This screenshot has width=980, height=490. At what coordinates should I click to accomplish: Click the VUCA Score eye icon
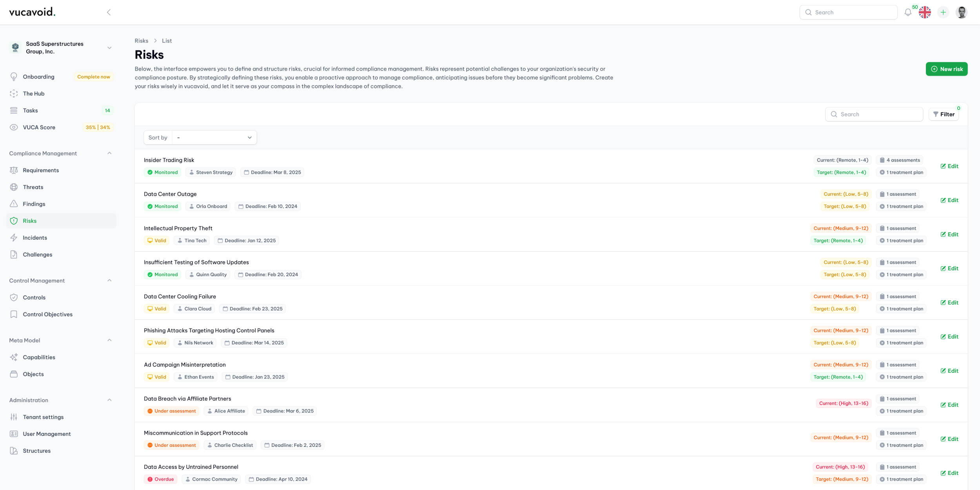tap(14, 127)
